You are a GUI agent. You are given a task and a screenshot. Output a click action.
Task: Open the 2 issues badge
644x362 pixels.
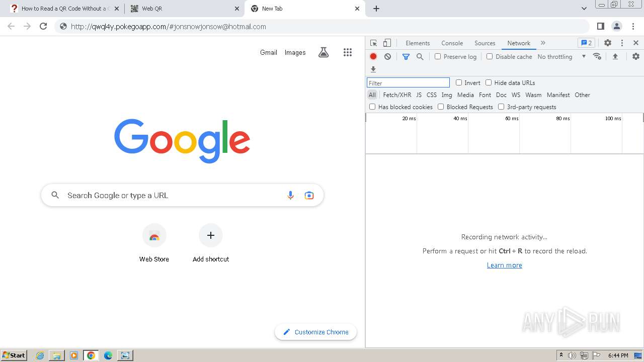pos(586,43)
